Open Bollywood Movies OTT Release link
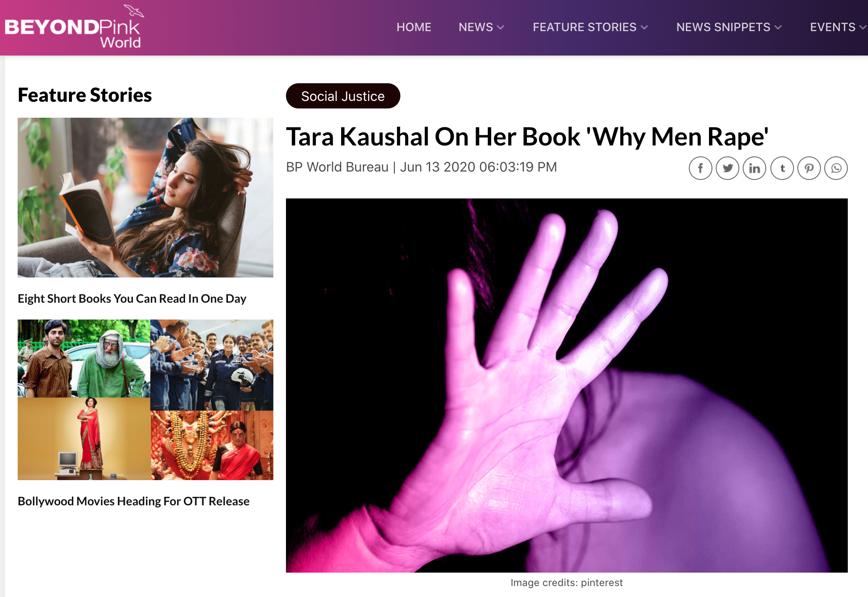This screenshot has height=597, width=868. pyautogui.click(x=134, y=501)
